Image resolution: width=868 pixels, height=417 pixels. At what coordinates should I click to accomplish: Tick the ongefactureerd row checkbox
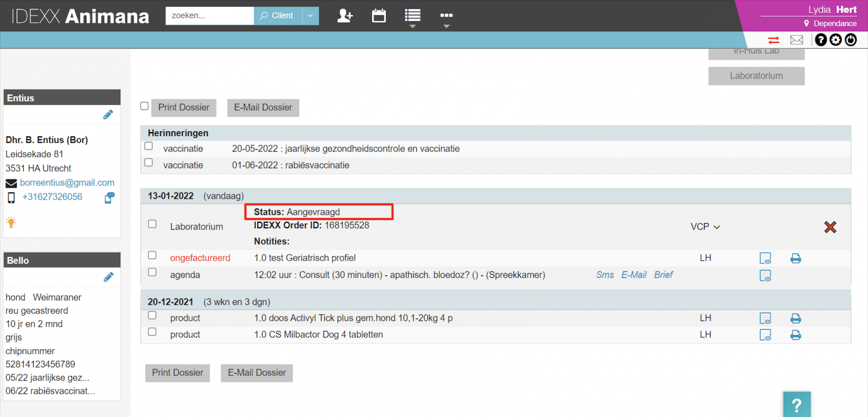pos(152,255)
